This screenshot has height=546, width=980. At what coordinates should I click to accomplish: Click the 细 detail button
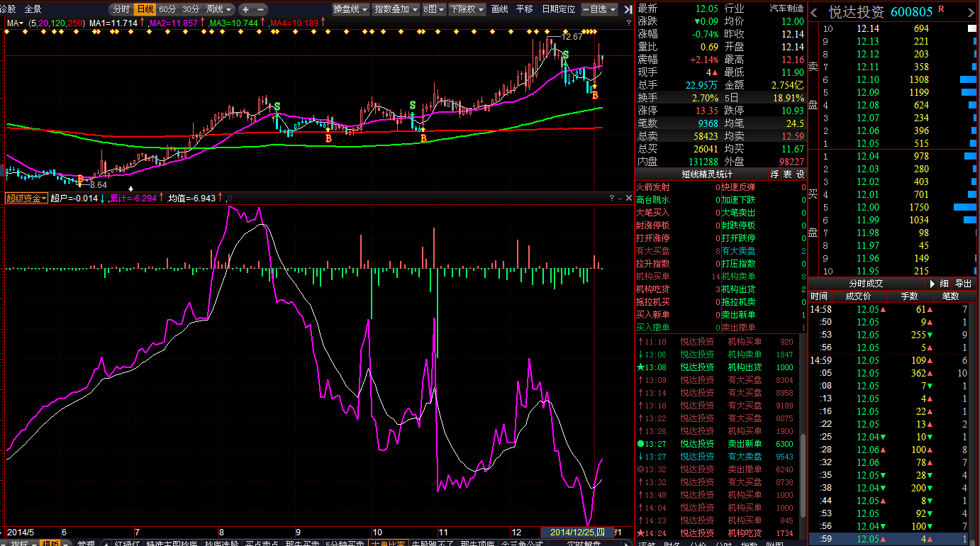tap(944, 283)
